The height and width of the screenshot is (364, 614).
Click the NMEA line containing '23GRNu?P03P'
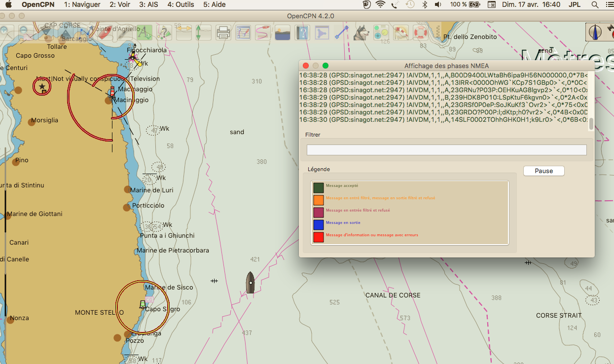(443, 90)
